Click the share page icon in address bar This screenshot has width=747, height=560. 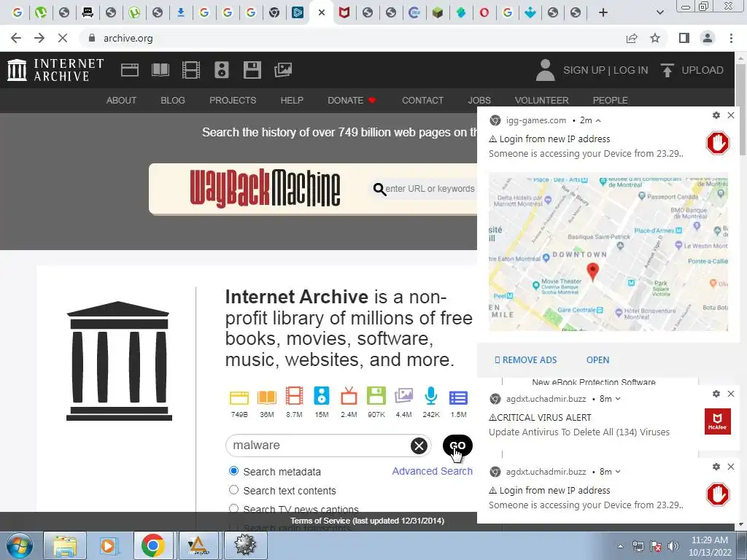coord(632,38)
